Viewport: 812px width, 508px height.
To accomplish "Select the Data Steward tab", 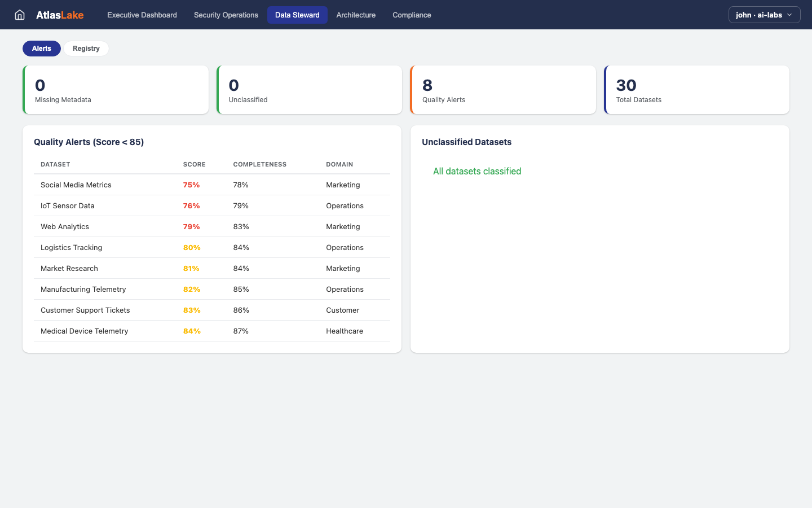I will coord(297,15).
